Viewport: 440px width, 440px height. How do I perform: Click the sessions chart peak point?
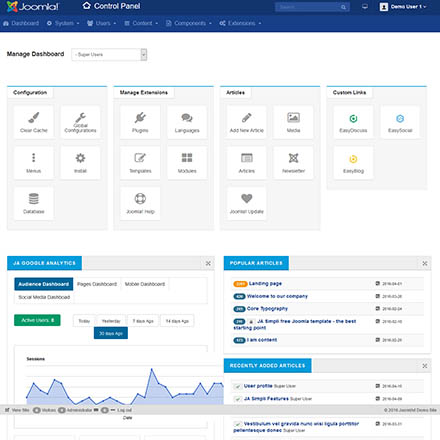(152, 369)
